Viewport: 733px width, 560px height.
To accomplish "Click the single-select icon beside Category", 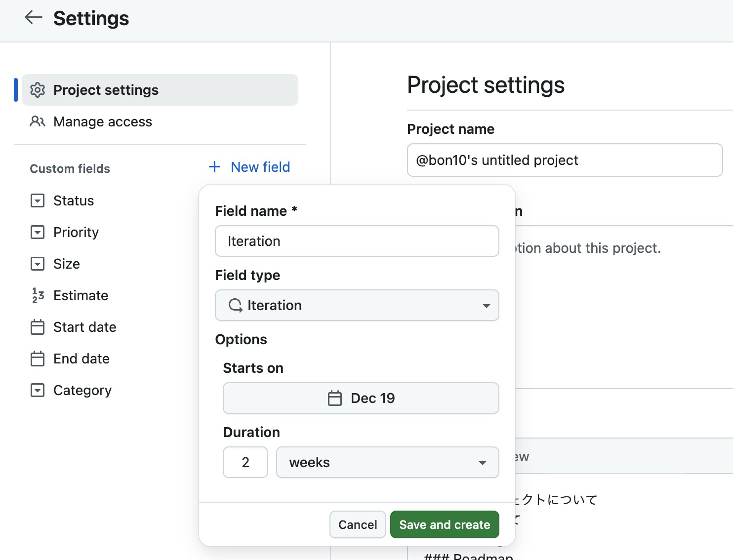I will [x=38, y=390].
